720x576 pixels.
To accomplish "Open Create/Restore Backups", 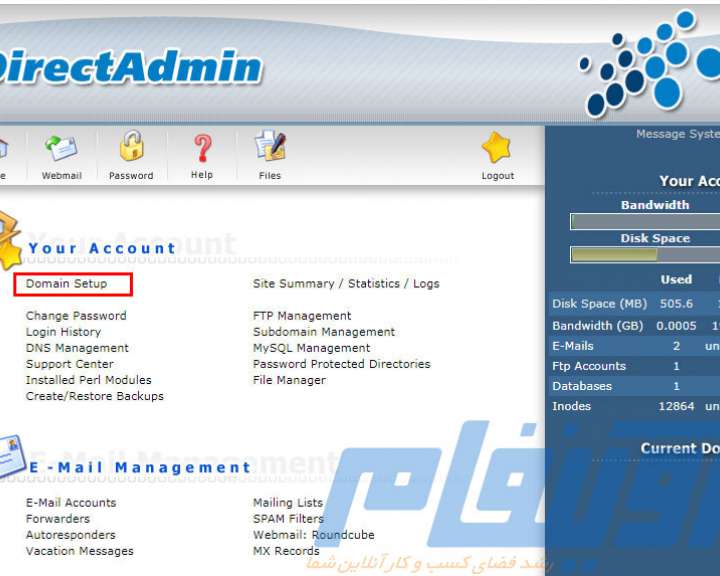I will tap(95, 396).
